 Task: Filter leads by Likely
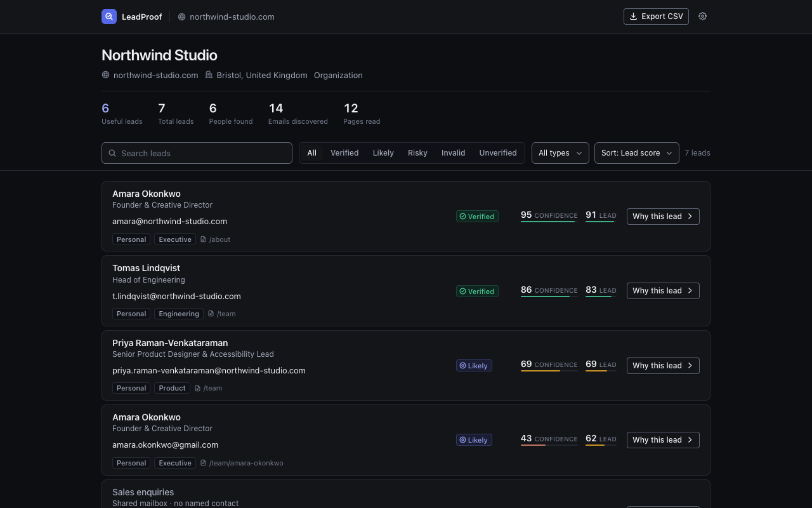coord(383,153)
